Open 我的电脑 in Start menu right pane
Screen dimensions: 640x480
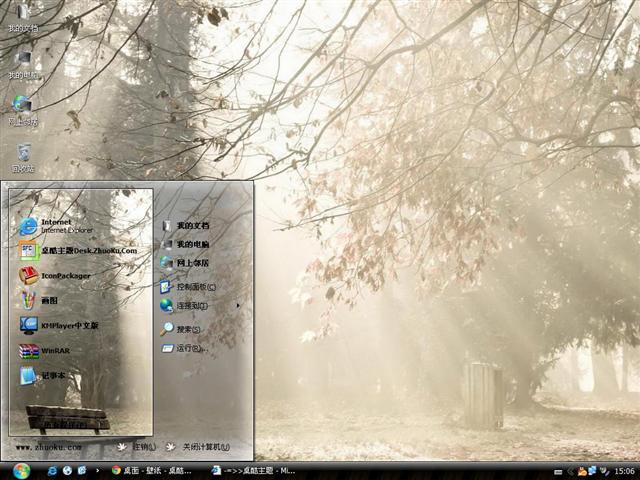[x=185, y=244]
